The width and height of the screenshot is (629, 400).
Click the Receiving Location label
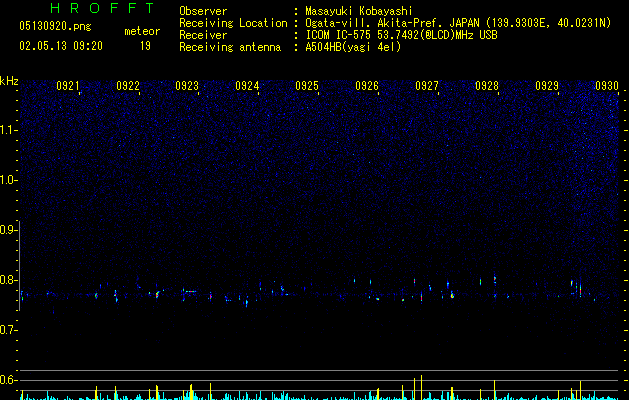[233, 23]
